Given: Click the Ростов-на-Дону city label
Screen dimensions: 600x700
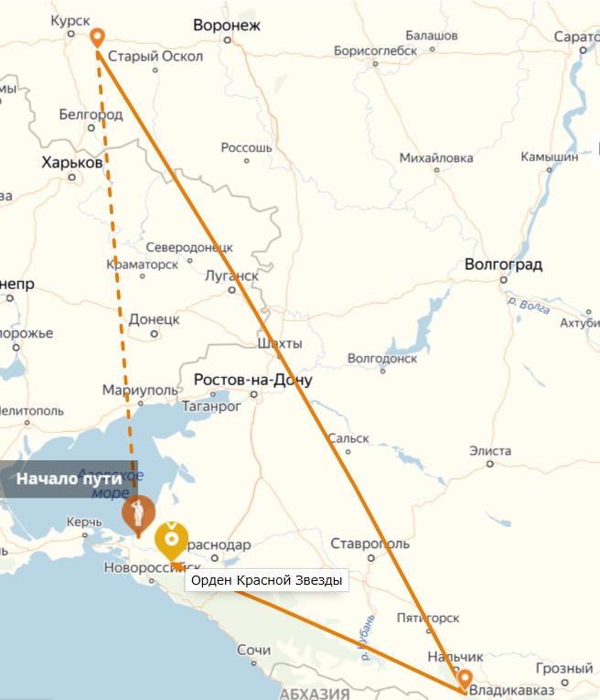Looking at the screenshot, I should [253, 380].
